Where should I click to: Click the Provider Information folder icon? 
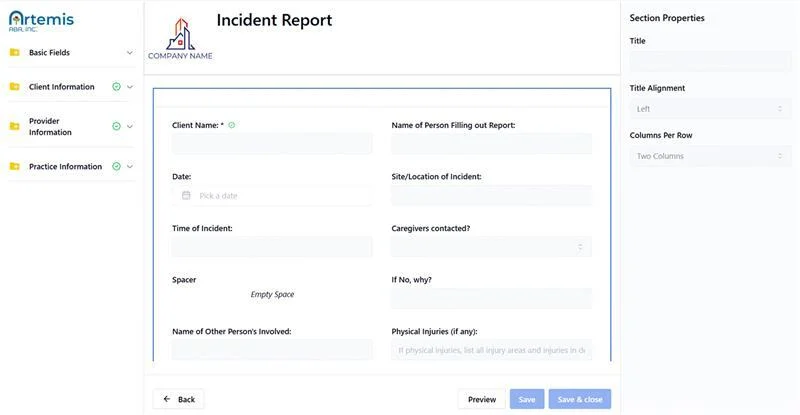pyautogui.click(x=15, y=126)
